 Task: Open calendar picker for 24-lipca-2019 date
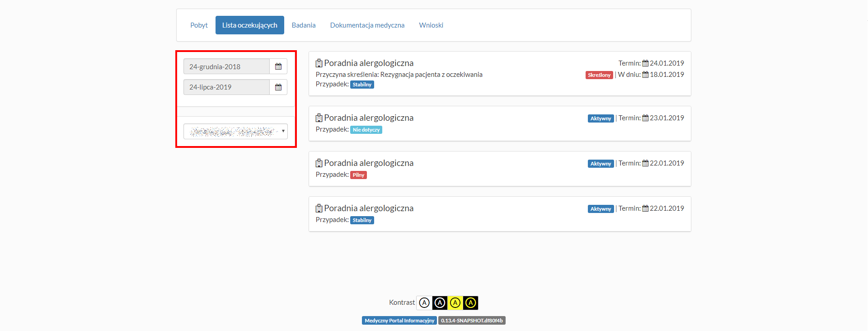[x=278, y=87]
